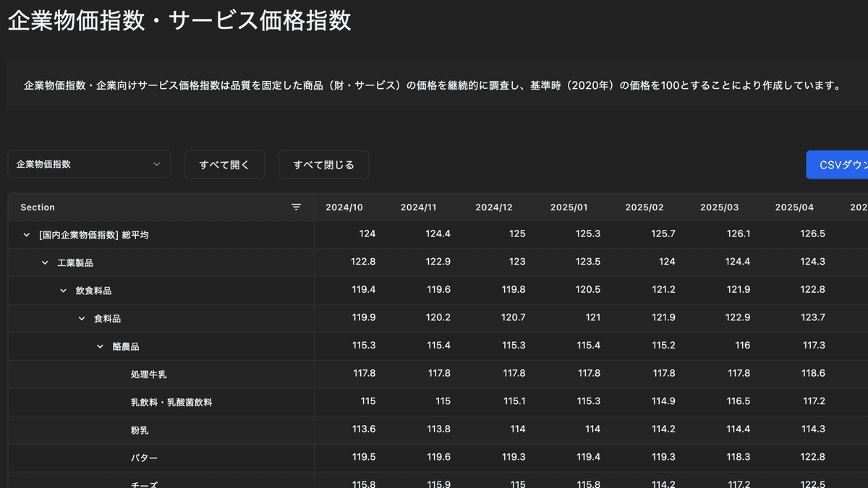Viewport: 868px width, 488px height.
Task: Open the Section column filter icon
Action: [296, 207]
